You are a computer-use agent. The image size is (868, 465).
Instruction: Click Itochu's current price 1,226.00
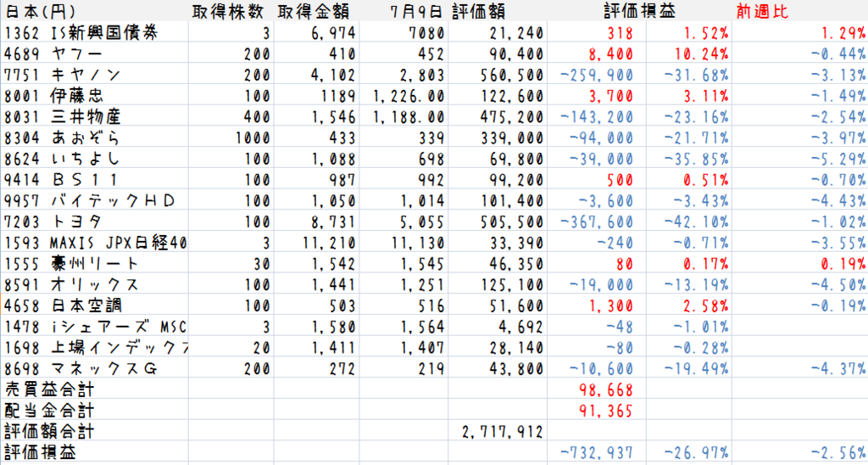409,97
